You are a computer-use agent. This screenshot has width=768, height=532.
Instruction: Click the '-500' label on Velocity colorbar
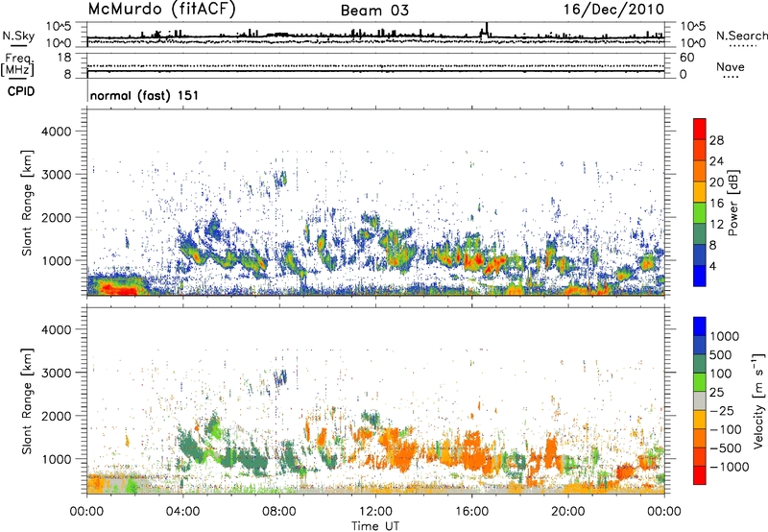click(x=726, y=447)
